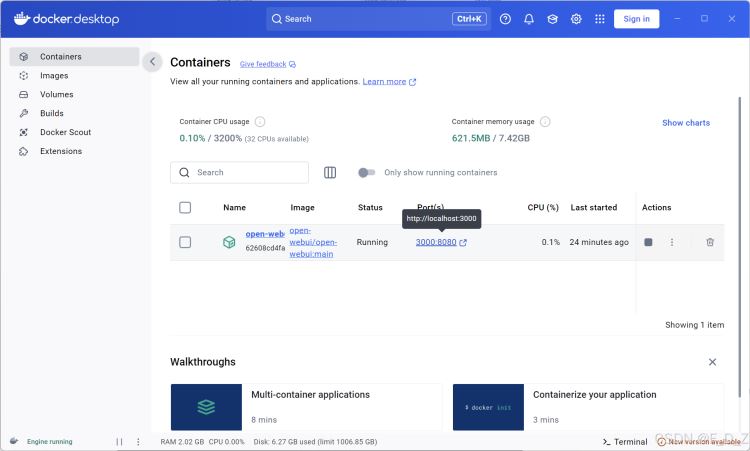750x451 pixels.
Task: Focus the containers Search field
Action: pos(239,173)
